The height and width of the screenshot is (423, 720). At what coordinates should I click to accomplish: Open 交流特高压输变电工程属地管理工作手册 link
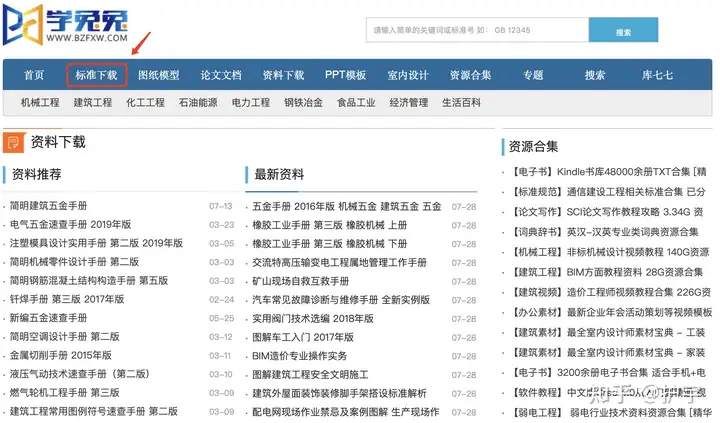coord(339,263)
